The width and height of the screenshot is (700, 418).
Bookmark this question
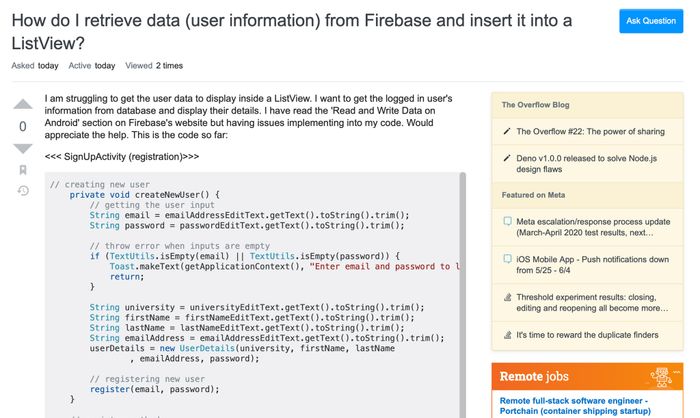[23, 170]
